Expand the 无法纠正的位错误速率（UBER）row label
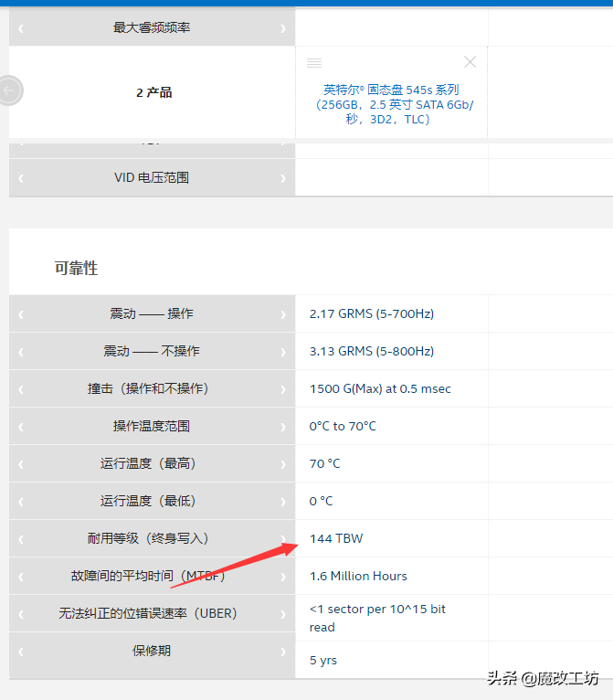The height and width of the screenshot is (700, 613). point(152,614)
